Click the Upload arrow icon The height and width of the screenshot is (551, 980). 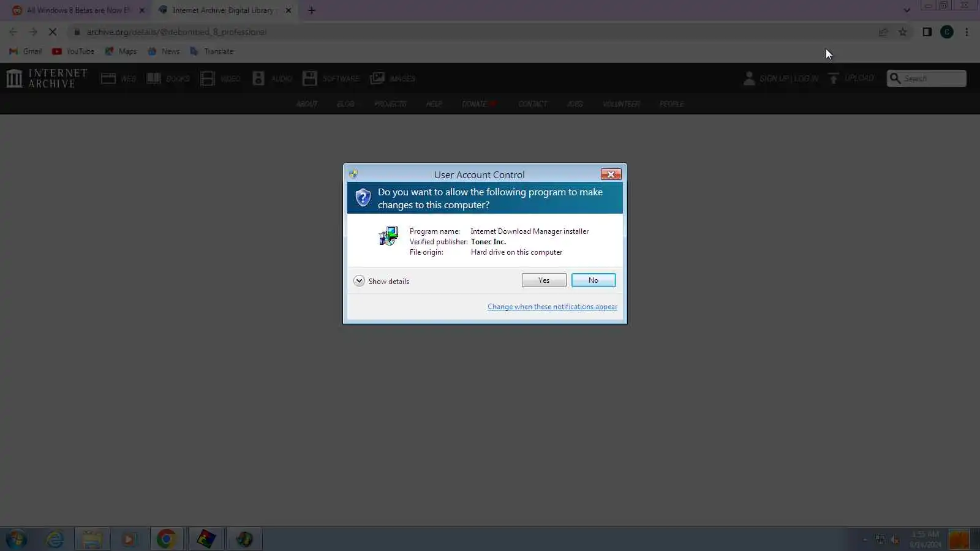point(833,78)
